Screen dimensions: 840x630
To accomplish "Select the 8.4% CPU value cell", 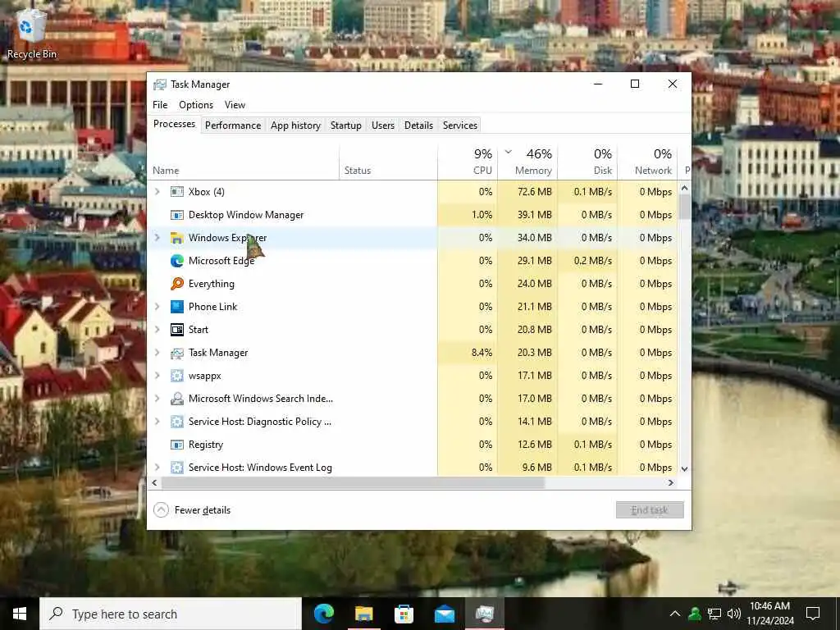I will 468,353.
